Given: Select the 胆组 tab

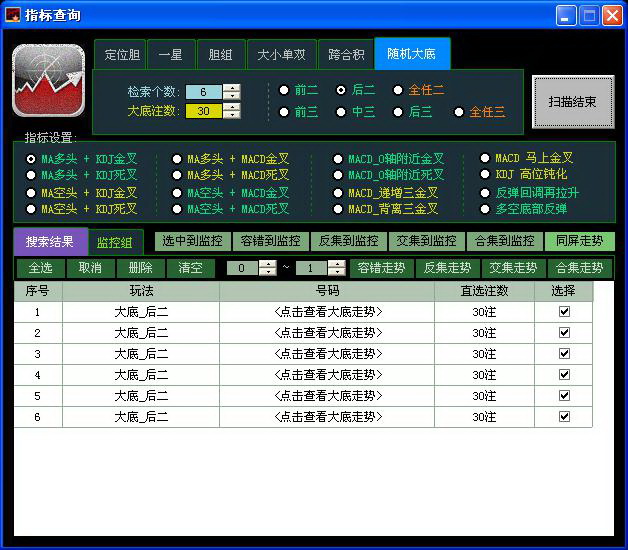Looking at the screenshot, I should point(220,54).
